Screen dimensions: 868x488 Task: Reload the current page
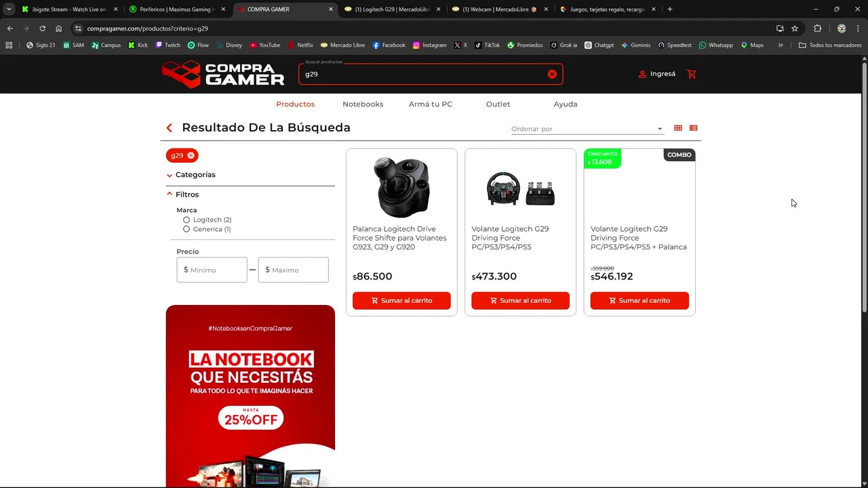click(42, 28)
